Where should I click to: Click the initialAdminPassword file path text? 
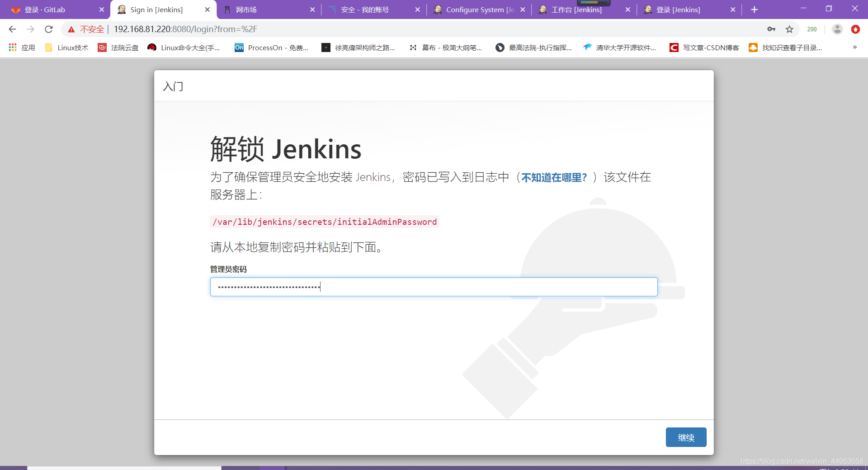325,222
